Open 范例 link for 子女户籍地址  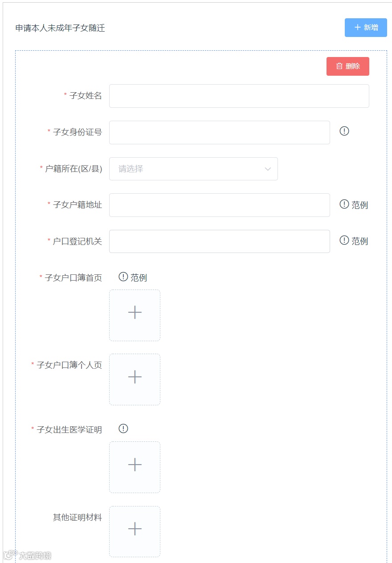tap(360, 205)
